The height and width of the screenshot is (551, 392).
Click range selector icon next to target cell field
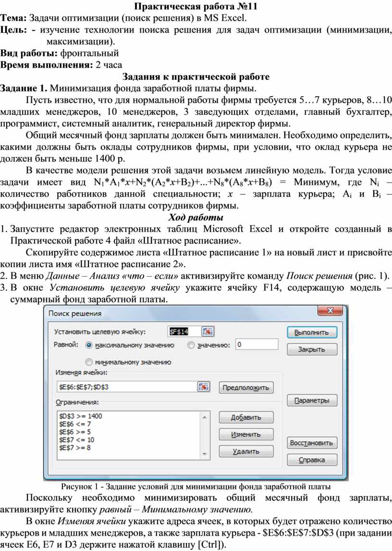tap(208, 331)
